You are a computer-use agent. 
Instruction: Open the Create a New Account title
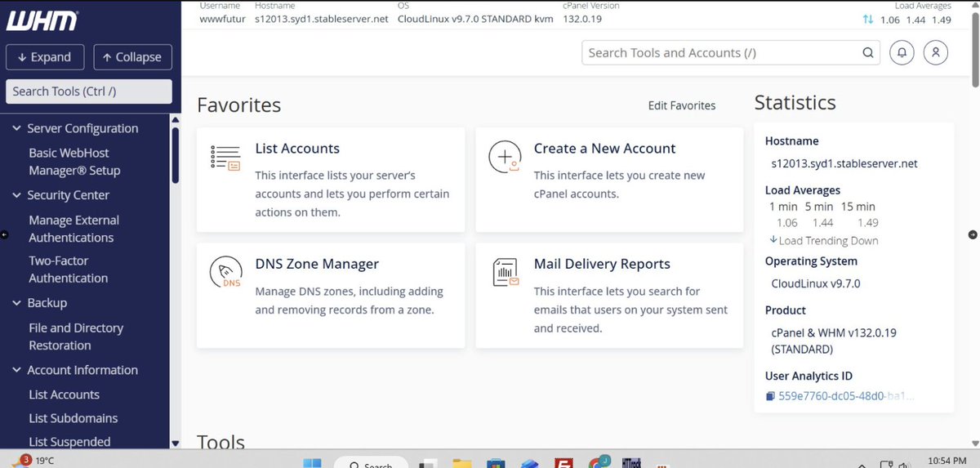(x=604, y=149)
